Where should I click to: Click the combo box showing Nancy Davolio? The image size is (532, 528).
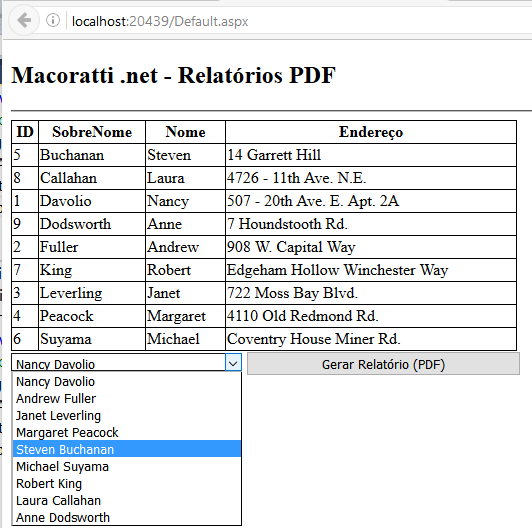tap(127, 362)
